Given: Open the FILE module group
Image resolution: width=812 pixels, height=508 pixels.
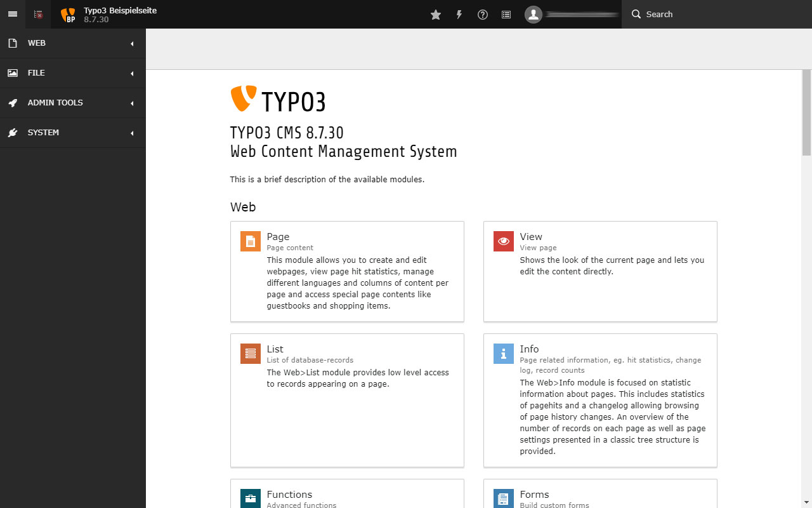Looking at the screenshot, I should pyautogui.click(x=73, y=73).
